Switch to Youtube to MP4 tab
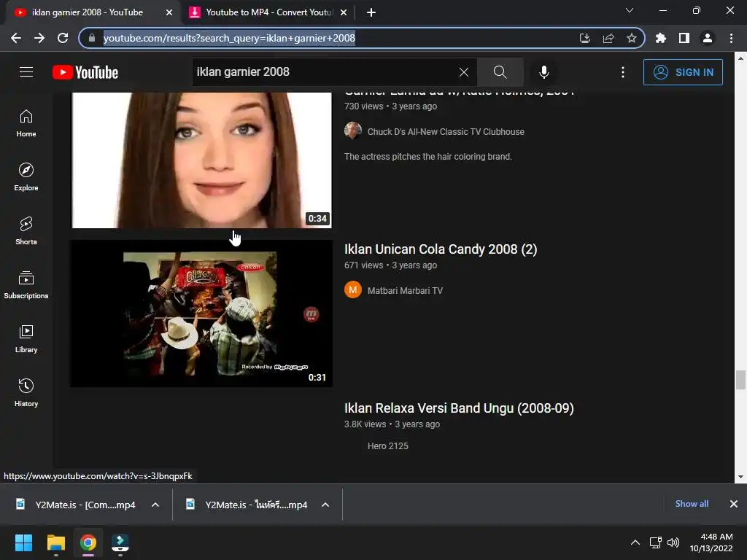 (x=269, y=12)
